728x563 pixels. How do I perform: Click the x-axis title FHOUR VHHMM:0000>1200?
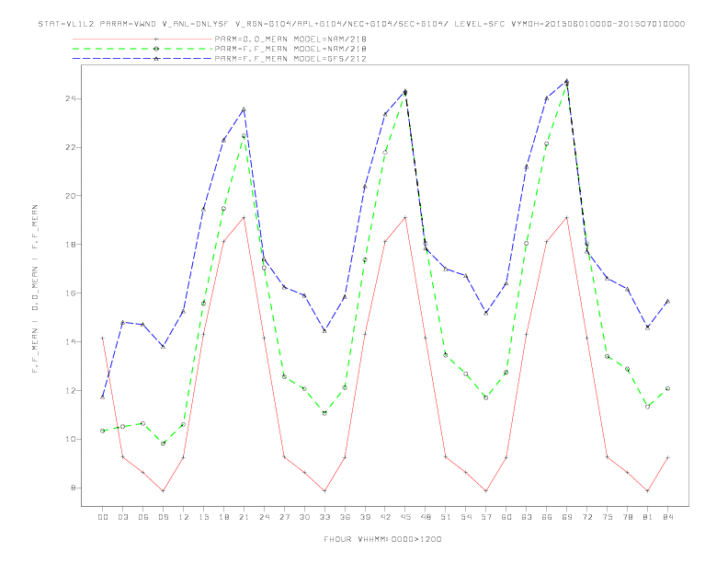pyautogui.click(x=382, y=539)
